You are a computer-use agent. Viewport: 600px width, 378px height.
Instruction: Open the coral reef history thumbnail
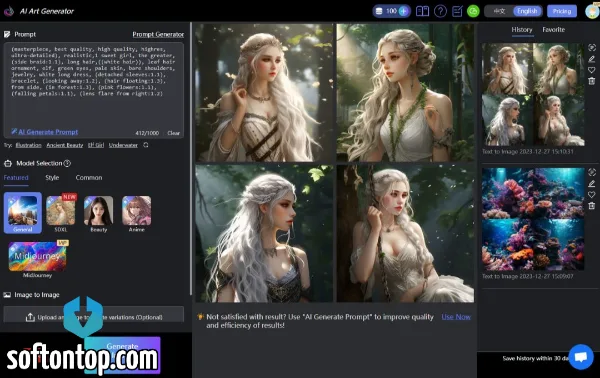(533, 219)
